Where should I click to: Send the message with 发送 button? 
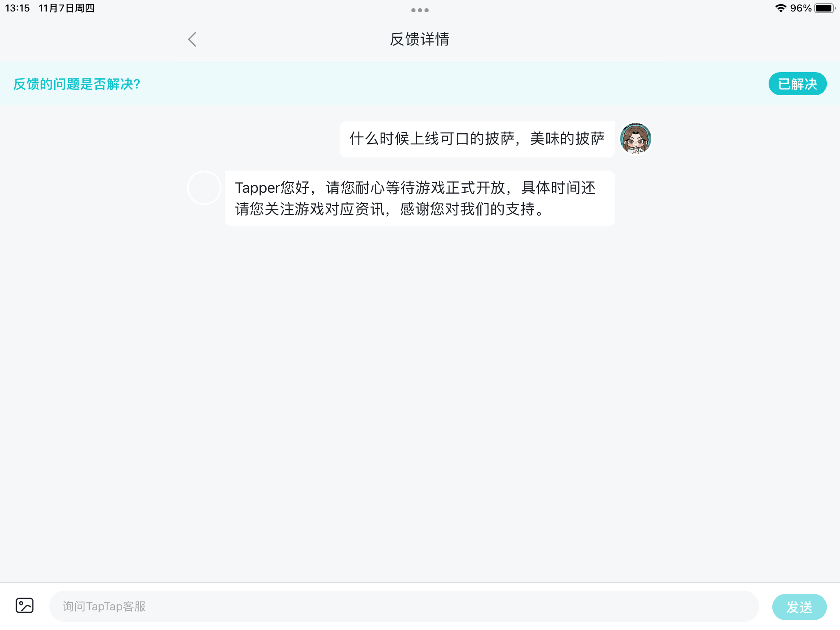point(799,607)
